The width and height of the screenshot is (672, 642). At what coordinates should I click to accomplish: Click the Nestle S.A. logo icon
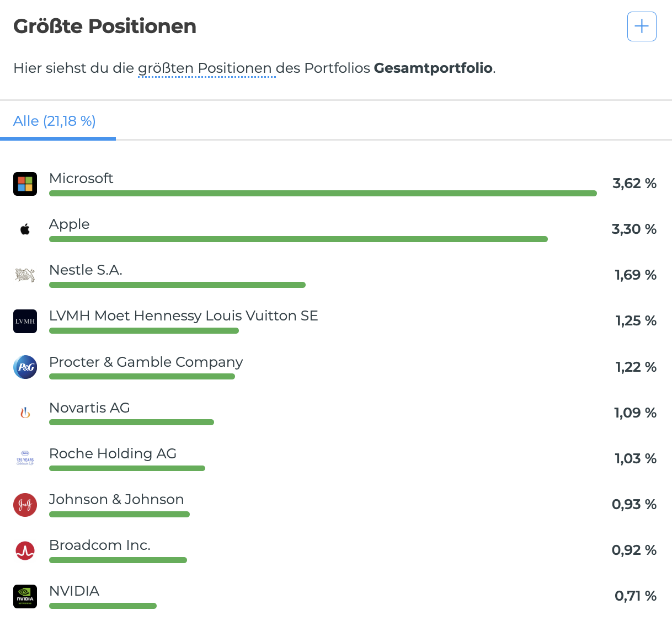point(25,275)
